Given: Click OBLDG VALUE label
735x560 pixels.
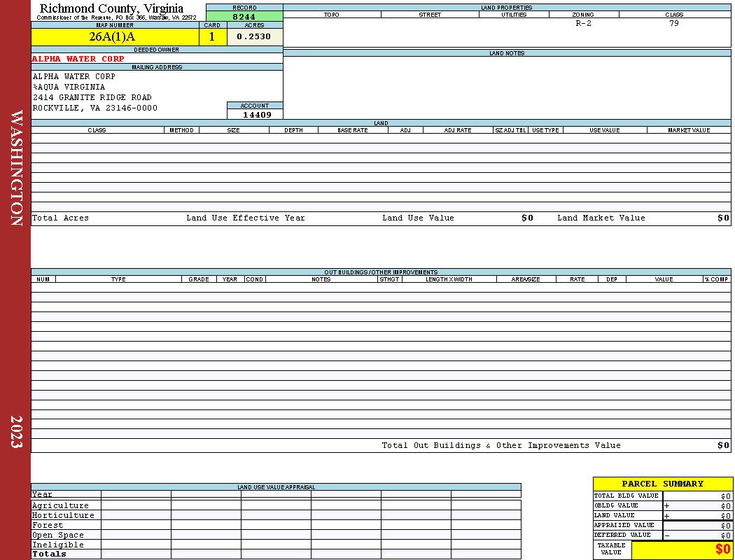Looking at the screenshot, I should coord(616,505).
